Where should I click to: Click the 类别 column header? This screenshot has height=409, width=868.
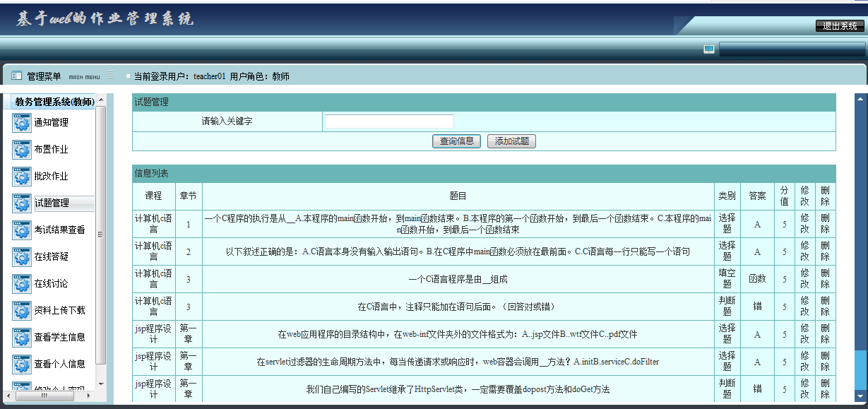coord(727,196)
